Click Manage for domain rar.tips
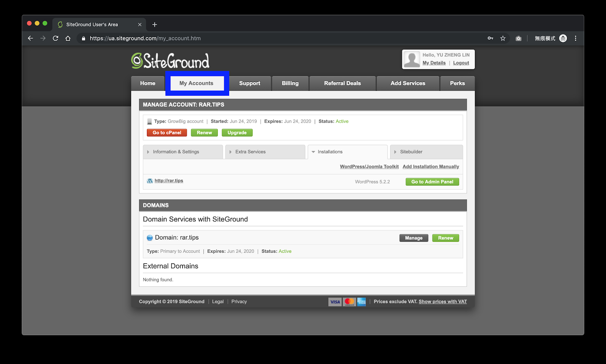 [x=414, y=238]
